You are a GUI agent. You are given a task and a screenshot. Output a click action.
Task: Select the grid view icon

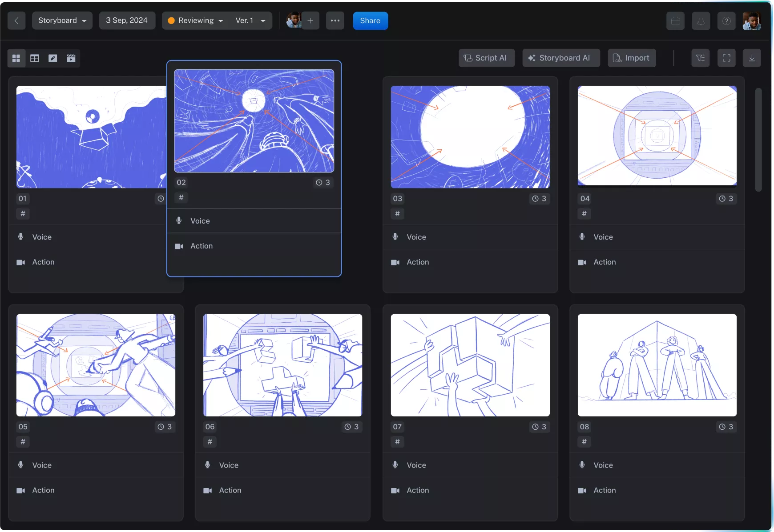tap(16, 58)
